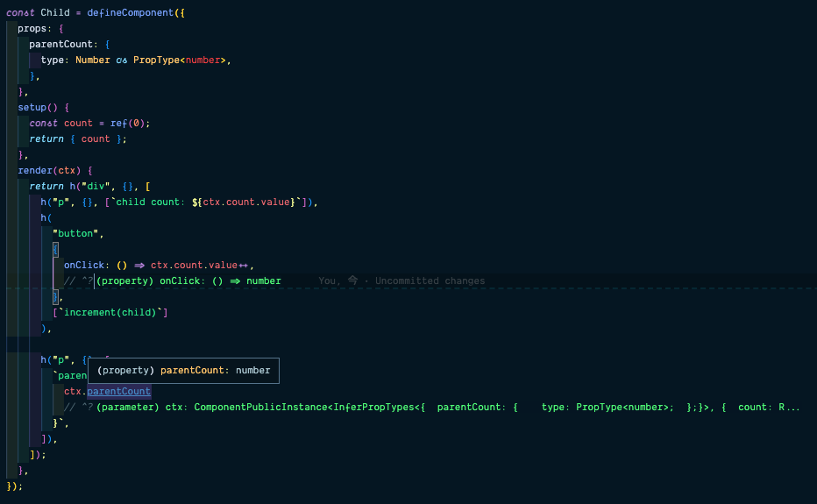
Task: Click the (property) onClick type hint
Action: [188, 281]
